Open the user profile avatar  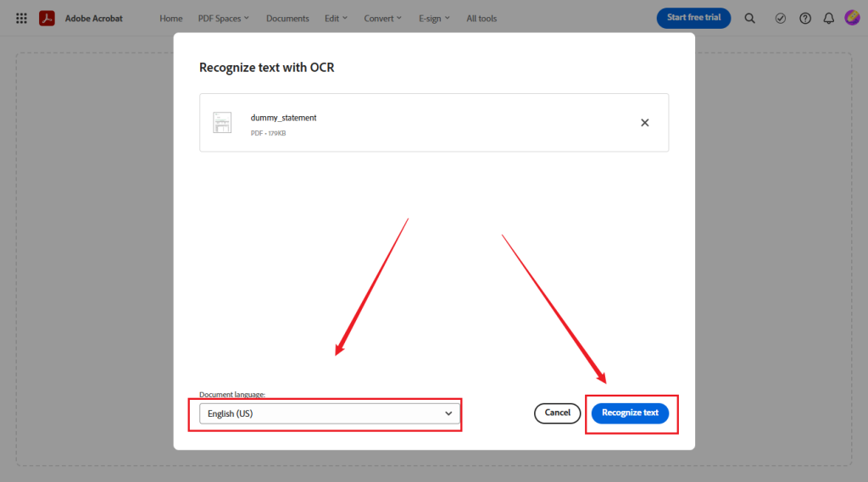(852, 18)
